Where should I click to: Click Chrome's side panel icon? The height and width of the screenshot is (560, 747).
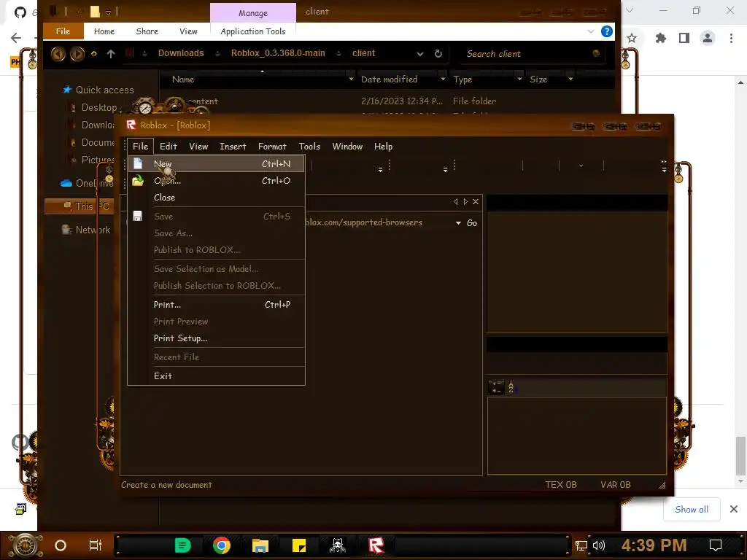684,38
